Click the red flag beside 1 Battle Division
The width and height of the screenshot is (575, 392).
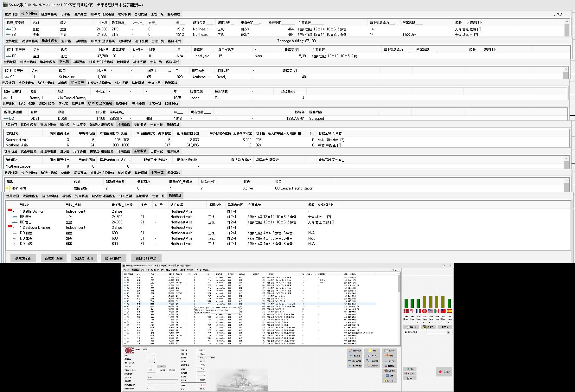tap(10, 211)
